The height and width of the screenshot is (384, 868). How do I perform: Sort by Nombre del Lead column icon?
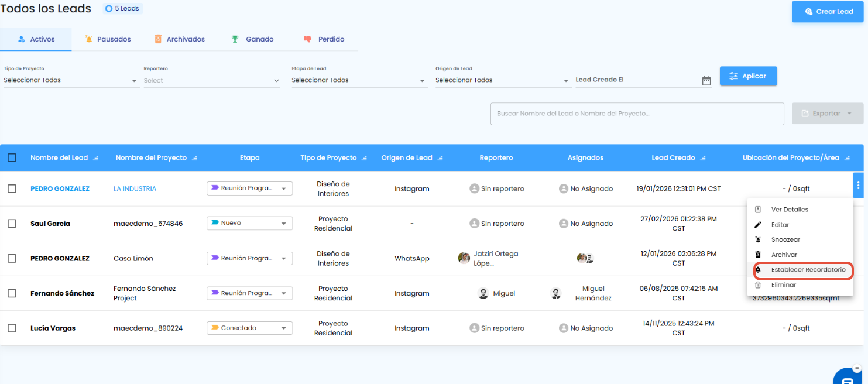[x=95, y=158]
